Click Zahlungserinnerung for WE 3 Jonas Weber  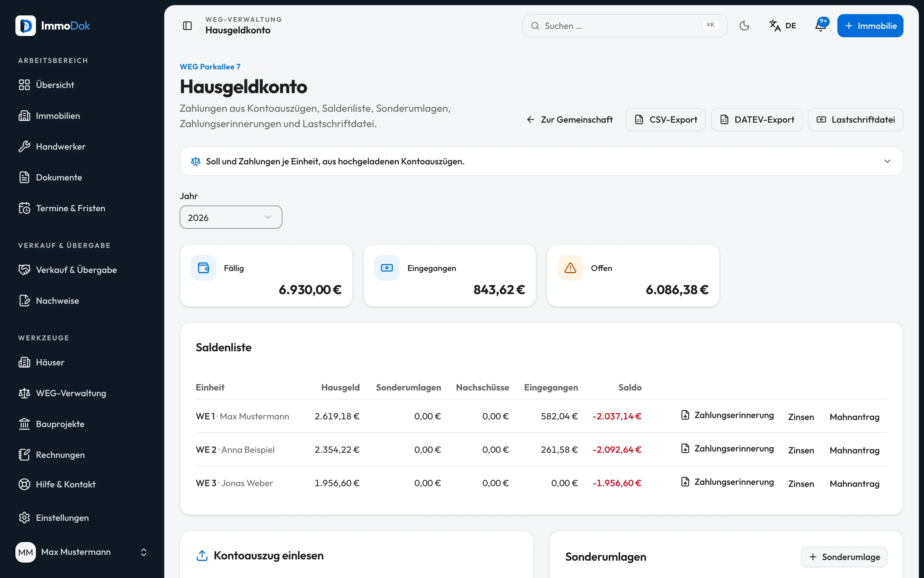click(727, 482)
